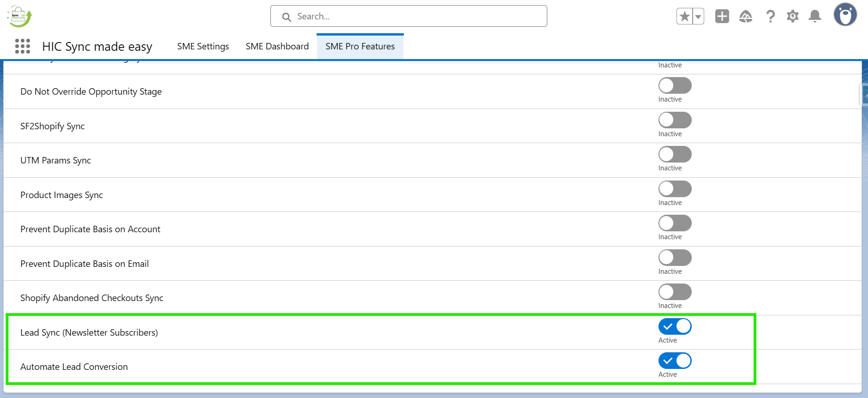The height and width of the screenshot is (398, 868).
Task: Open the Trailhead guidance icon
Action: pos(746,17)
